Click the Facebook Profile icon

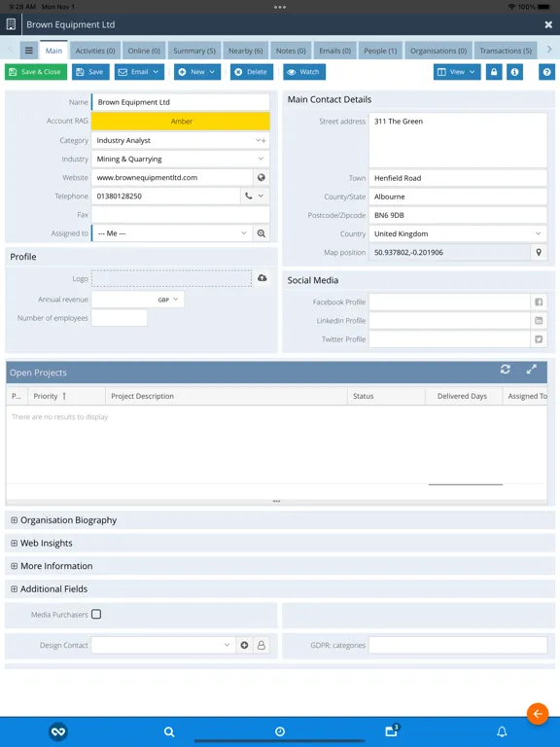[x=539, y=302]
